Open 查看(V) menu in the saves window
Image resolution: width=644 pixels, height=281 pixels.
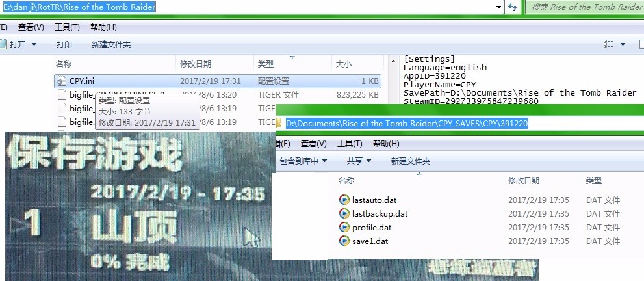(313, 144)
